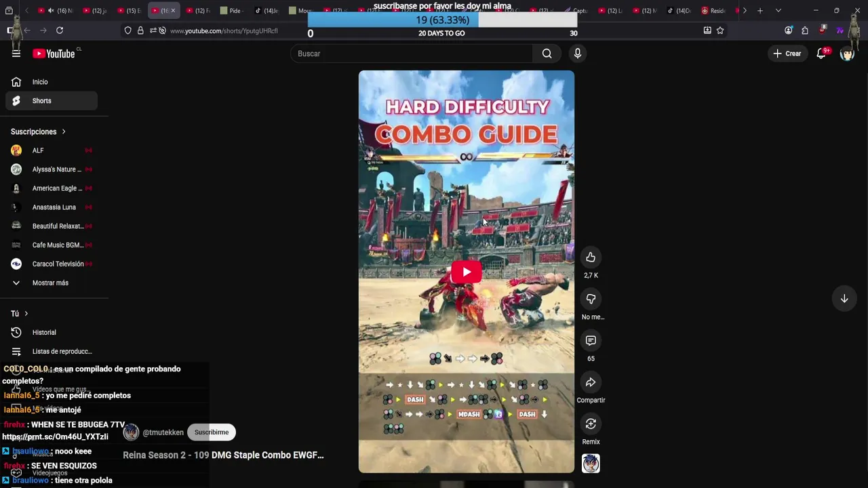Open Listas de reproducción

point(52,352)
